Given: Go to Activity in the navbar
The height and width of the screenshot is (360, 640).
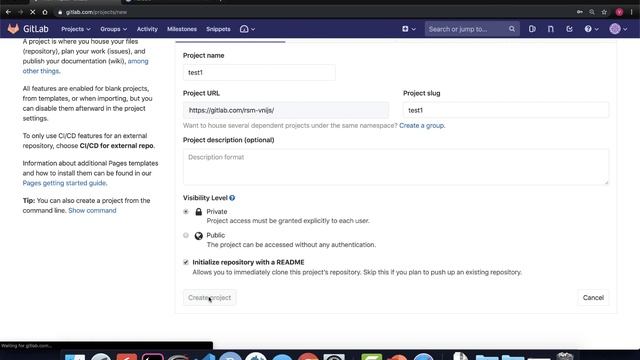Looking at the screenshot, I should 147,29.
